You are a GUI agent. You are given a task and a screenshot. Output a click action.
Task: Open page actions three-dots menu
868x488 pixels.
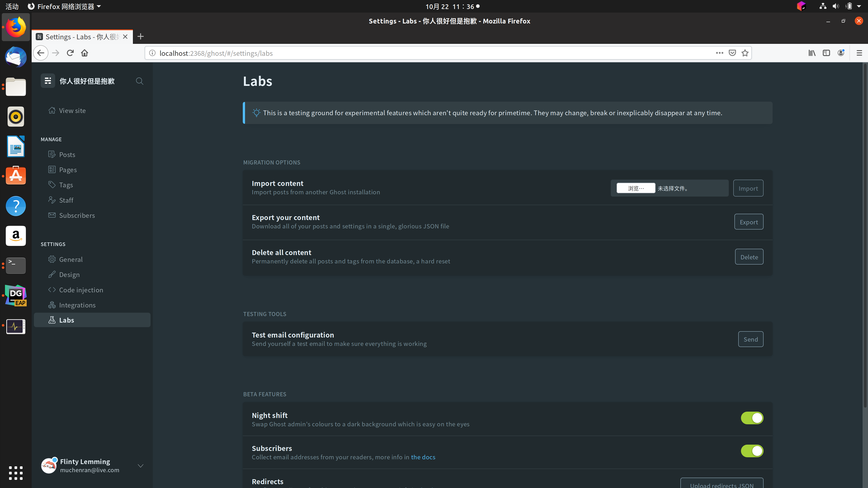point(719,53)
